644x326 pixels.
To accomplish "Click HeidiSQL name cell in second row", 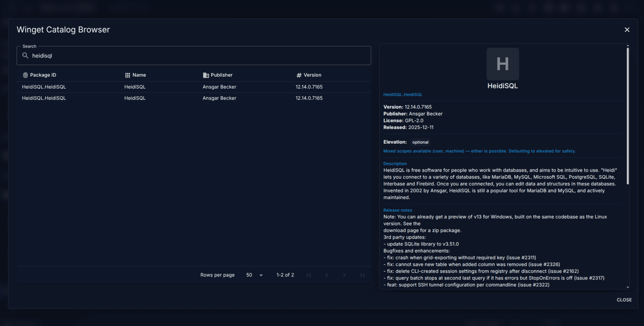I will 135,98.
